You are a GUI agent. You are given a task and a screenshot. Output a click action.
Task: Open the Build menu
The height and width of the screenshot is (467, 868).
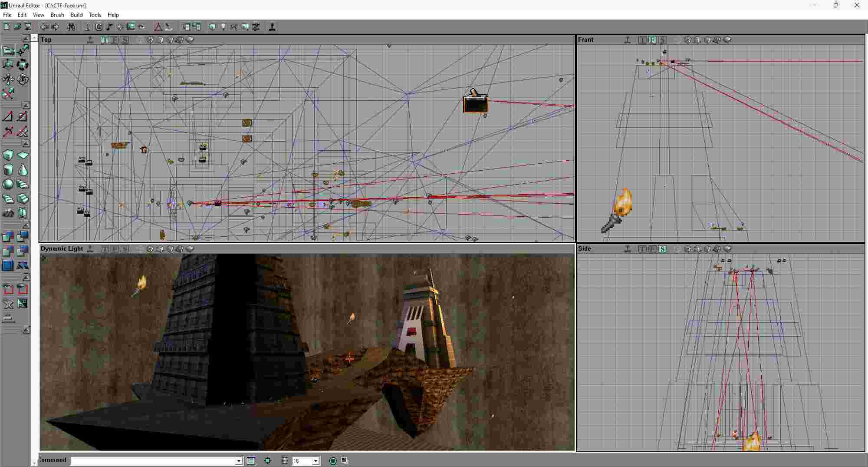76,15
